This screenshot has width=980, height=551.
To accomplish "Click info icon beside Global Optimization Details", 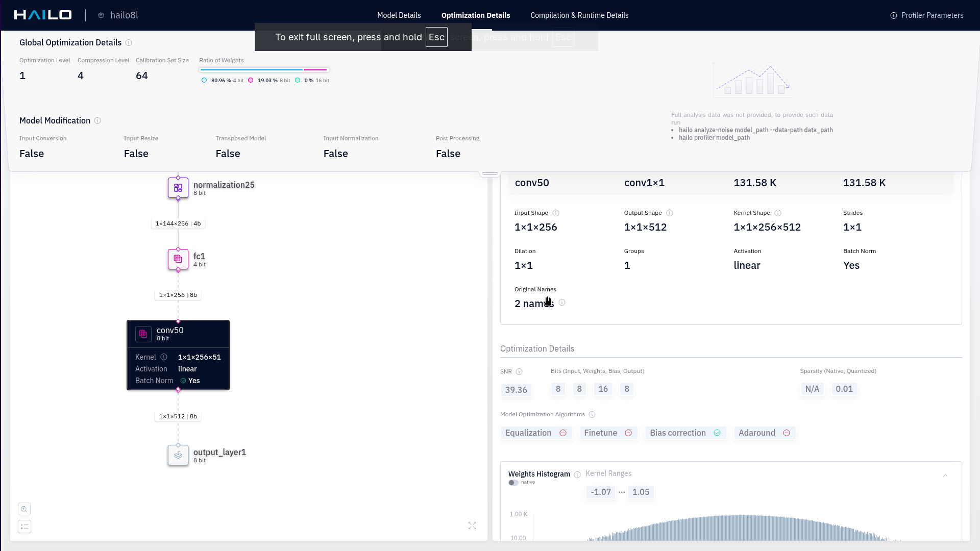I will click(x=129, y=43).
